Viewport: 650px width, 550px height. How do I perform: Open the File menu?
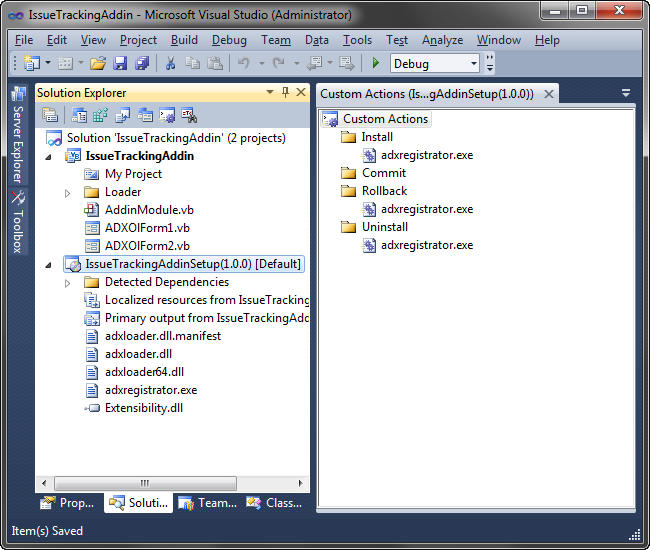tap(24, 40)
